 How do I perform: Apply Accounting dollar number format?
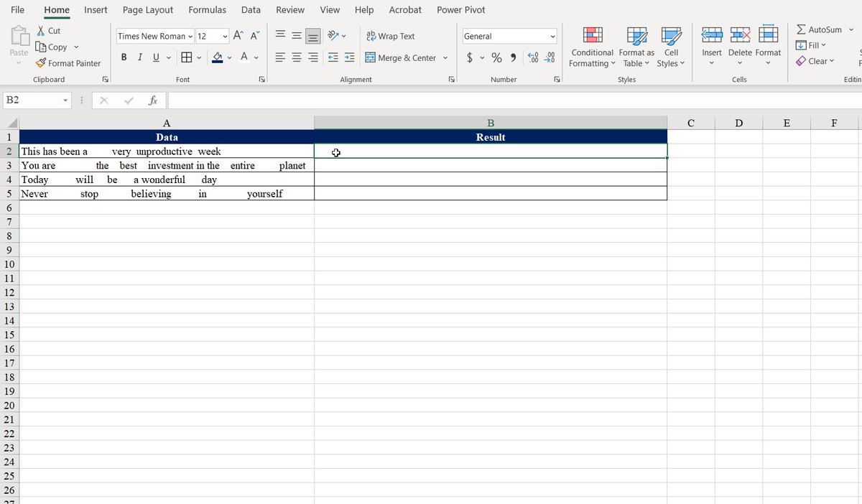pyautogui.click(x=469, y=57)
